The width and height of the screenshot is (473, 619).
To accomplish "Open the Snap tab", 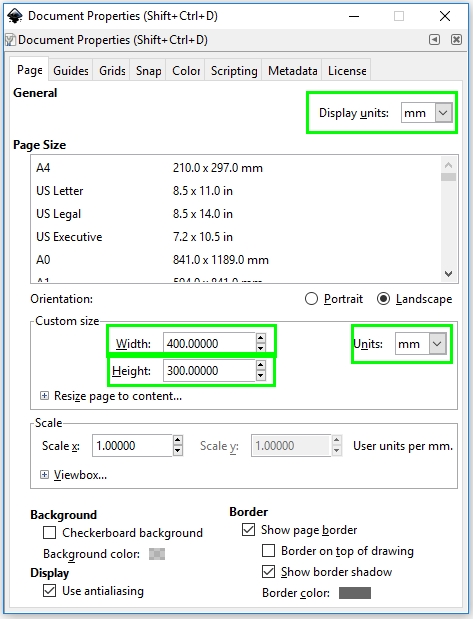I will (148, 71).
